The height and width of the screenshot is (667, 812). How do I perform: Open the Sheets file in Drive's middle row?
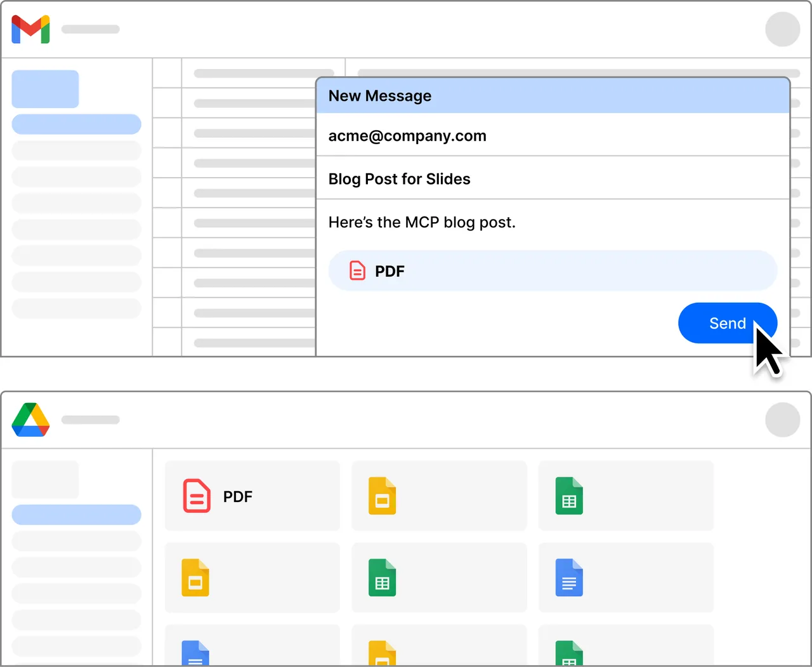click(439, 578)
